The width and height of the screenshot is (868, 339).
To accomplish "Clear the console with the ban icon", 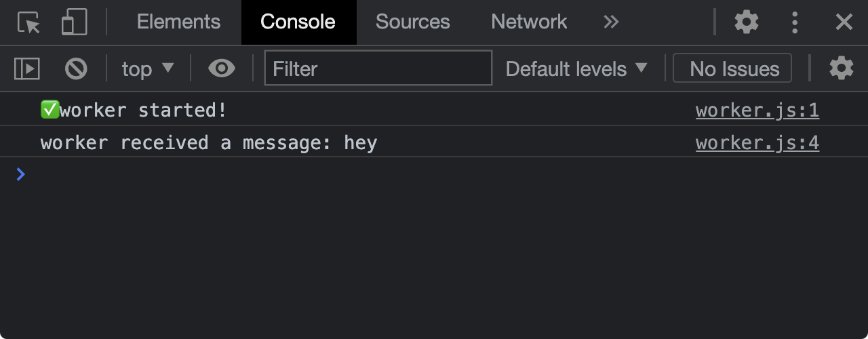I will click(x=76, y=68).
